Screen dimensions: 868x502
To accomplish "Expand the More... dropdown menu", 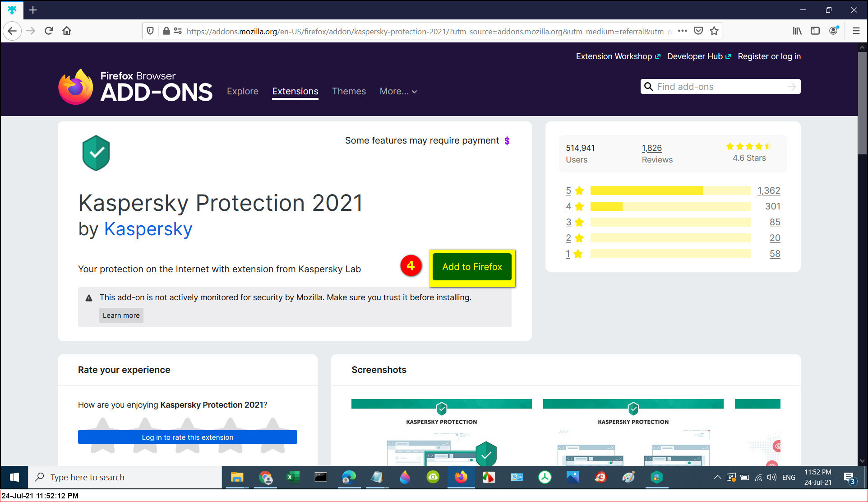I will click(398, 91).
